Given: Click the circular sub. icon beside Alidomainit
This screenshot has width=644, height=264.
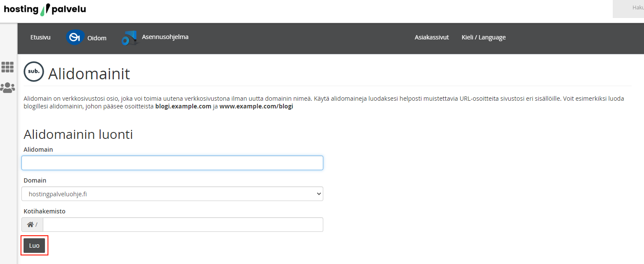Looking at the screenshot, I should (x=34, y=72).
